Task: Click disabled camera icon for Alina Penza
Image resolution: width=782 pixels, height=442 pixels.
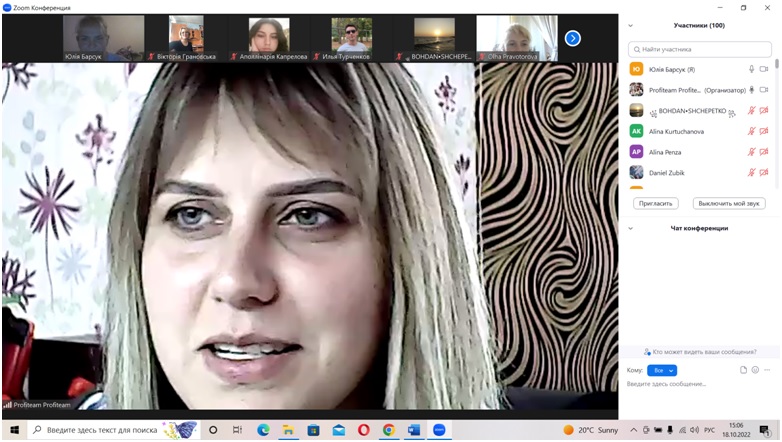Action: pyautogui.click(x=764, y=152)
